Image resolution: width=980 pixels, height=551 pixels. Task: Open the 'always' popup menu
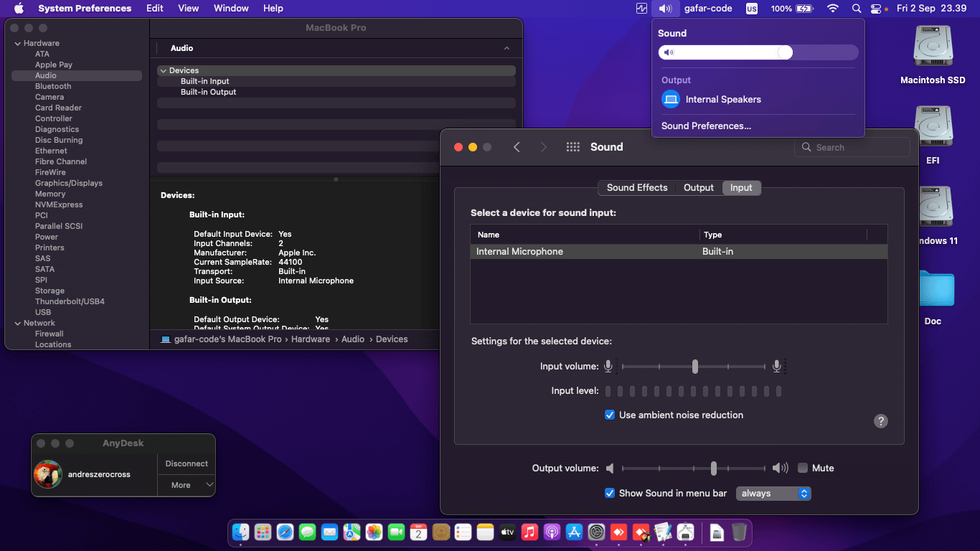(773, 493)
